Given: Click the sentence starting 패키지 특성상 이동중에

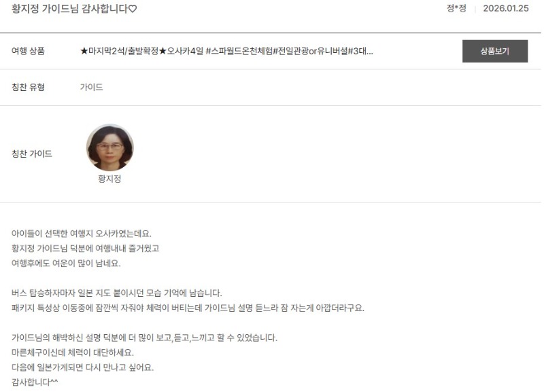Looking at the screenshot, I should coord(188,308).
